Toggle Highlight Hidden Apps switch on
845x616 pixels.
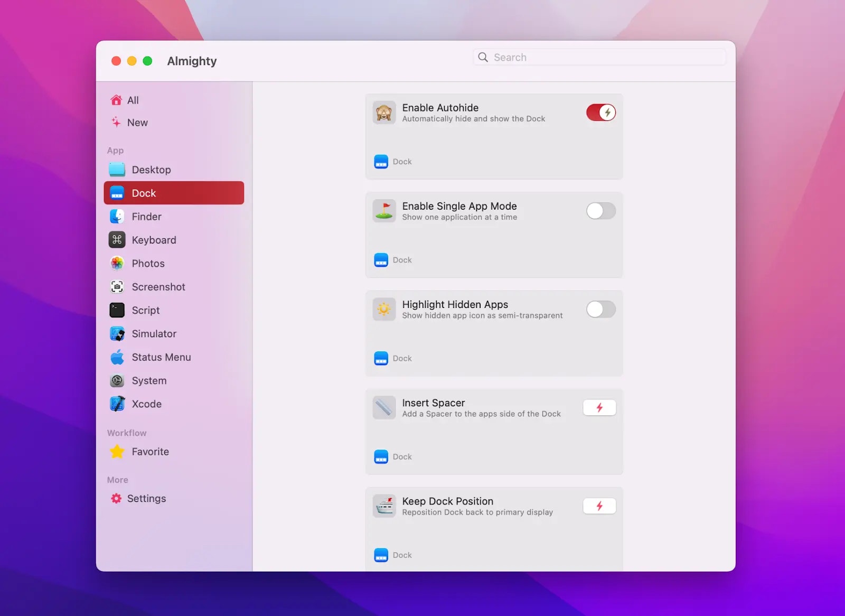tap(601, 309)
